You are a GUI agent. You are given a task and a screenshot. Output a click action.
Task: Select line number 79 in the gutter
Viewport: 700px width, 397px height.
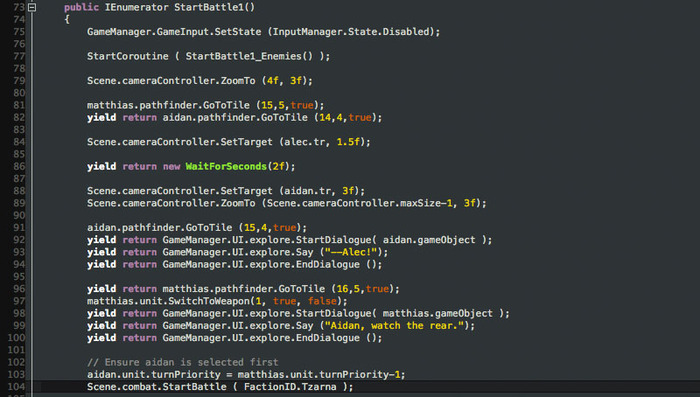pos(19,81)
